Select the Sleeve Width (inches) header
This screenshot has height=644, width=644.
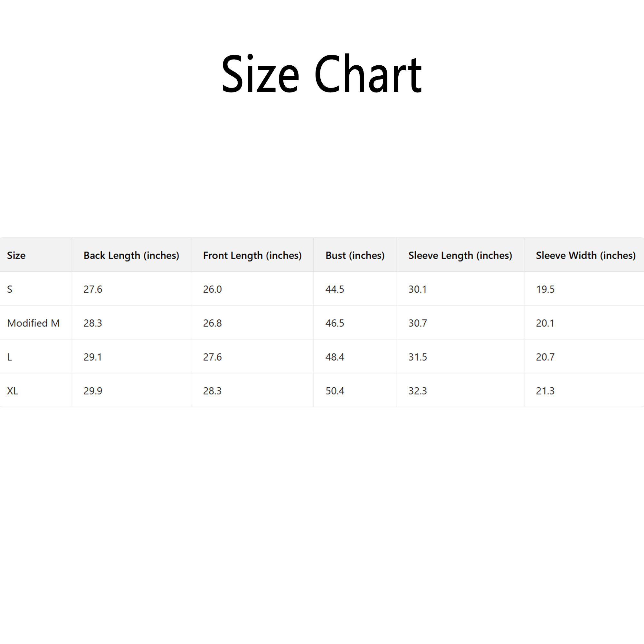(x=585, y=255)
